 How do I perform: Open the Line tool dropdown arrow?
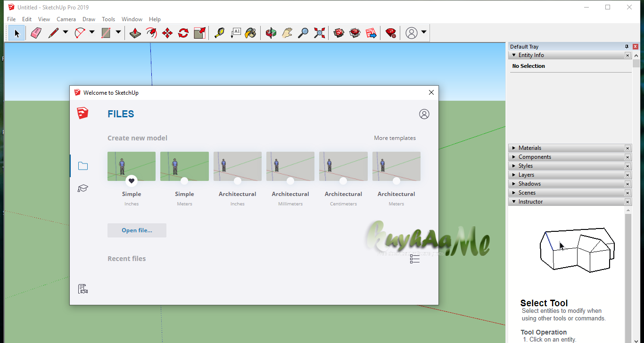(66, 33)
